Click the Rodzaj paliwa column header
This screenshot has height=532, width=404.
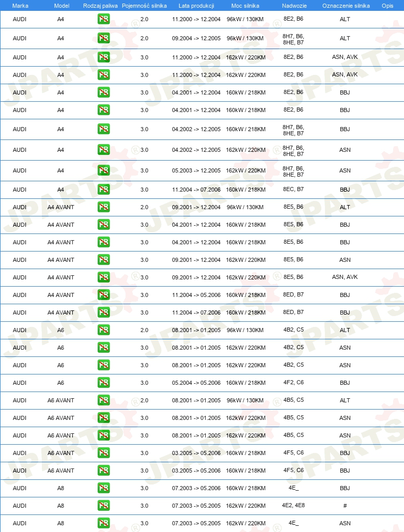[x=101, y=6]
